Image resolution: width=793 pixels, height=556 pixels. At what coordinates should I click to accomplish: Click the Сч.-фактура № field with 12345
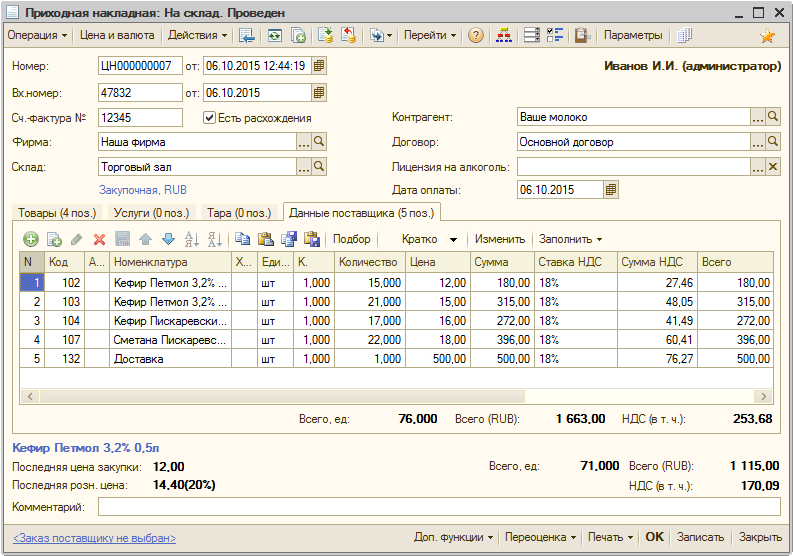tap(140, 118)
